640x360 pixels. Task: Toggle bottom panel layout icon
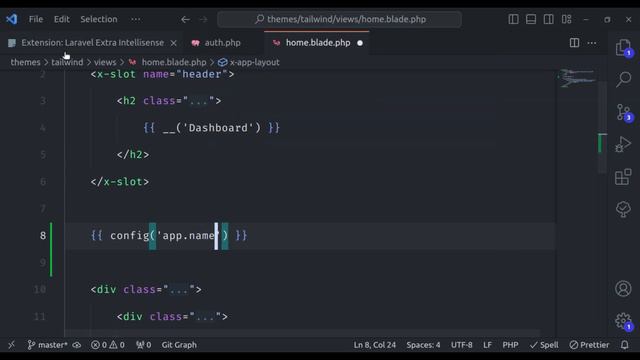click(531, 19)
